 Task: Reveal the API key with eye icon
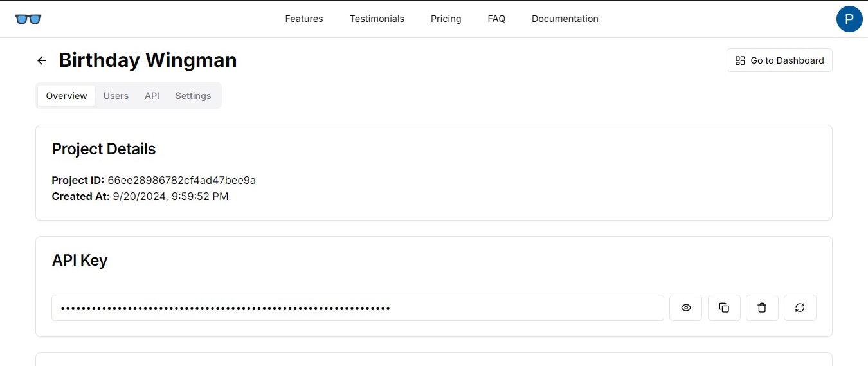[x=686, y=307]
